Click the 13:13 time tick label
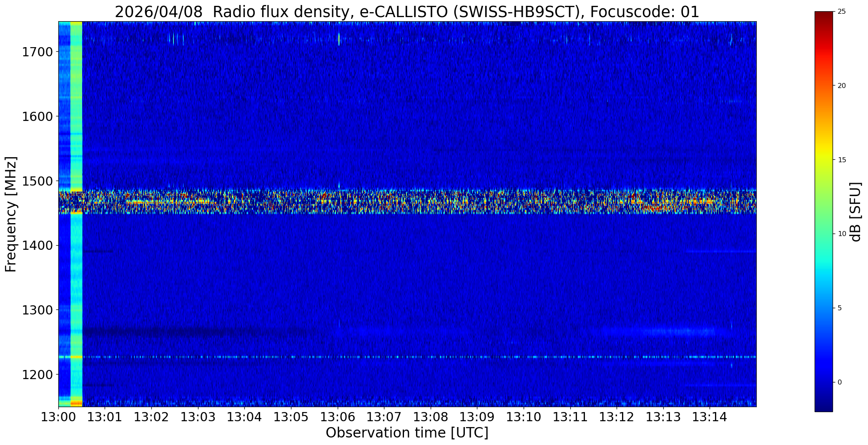The width and height of the screenshot is (868, 445). click(x=664, y=417)
